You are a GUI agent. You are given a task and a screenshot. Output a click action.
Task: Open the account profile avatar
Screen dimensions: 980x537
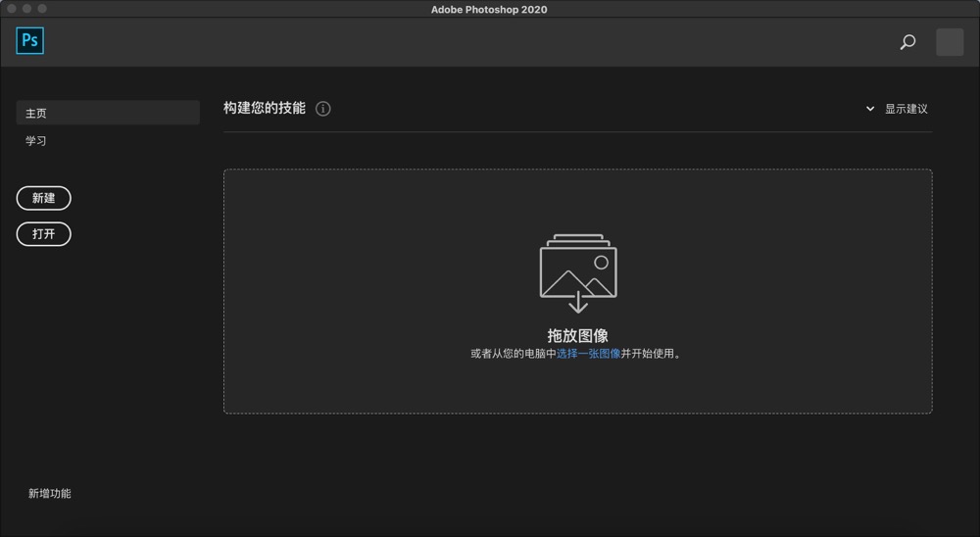(x=950, y=42)
